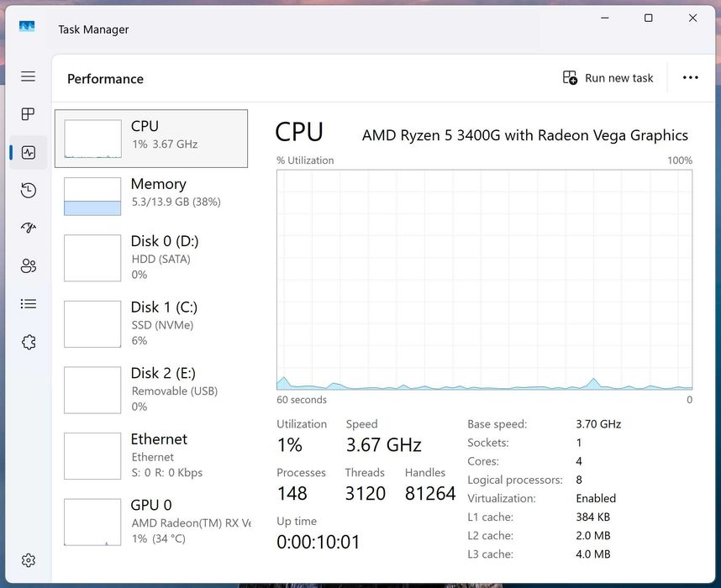Viewport: 721px width, 588px height.
Task: Open the Startup apps page icon
Action: 28,228
